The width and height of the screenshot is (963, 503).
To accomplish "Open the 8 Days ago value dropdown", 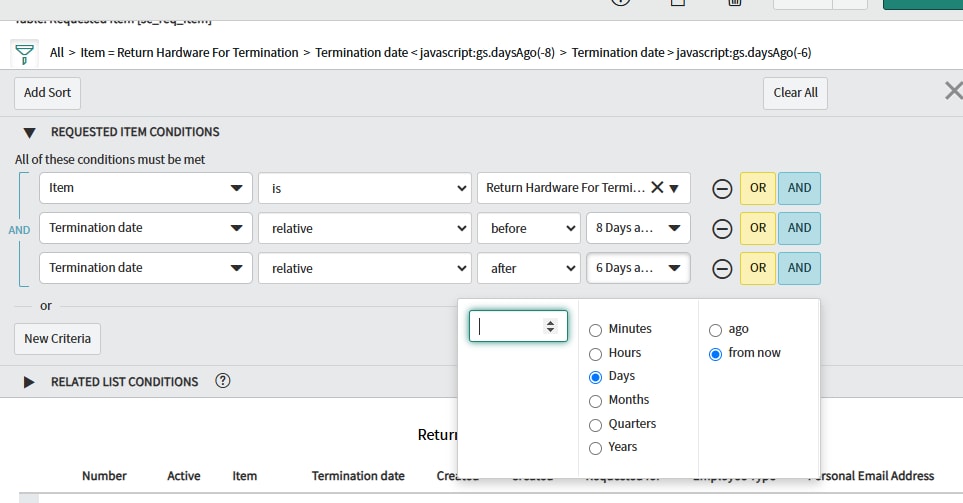I will pyautogui.click(x=637, y=228).
